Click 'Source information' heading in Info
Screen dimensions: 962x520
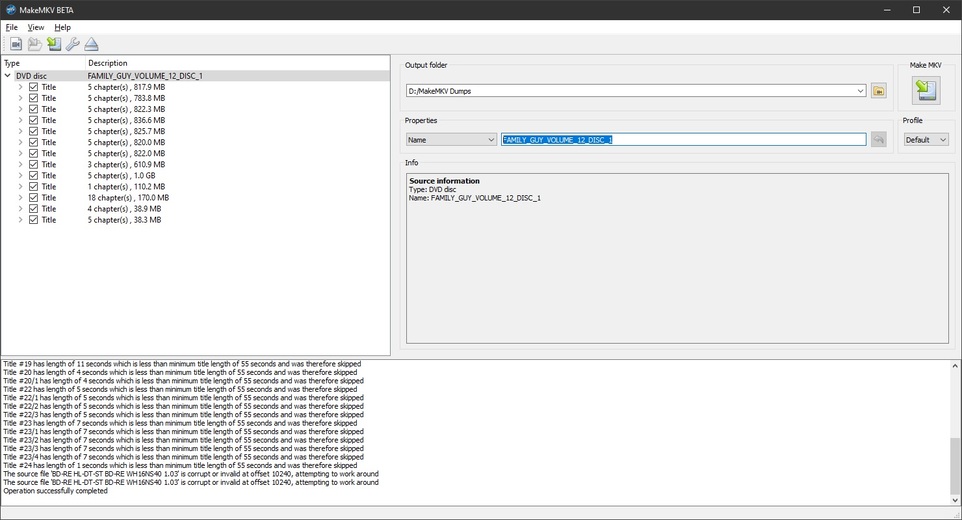[x=444, y=181]
